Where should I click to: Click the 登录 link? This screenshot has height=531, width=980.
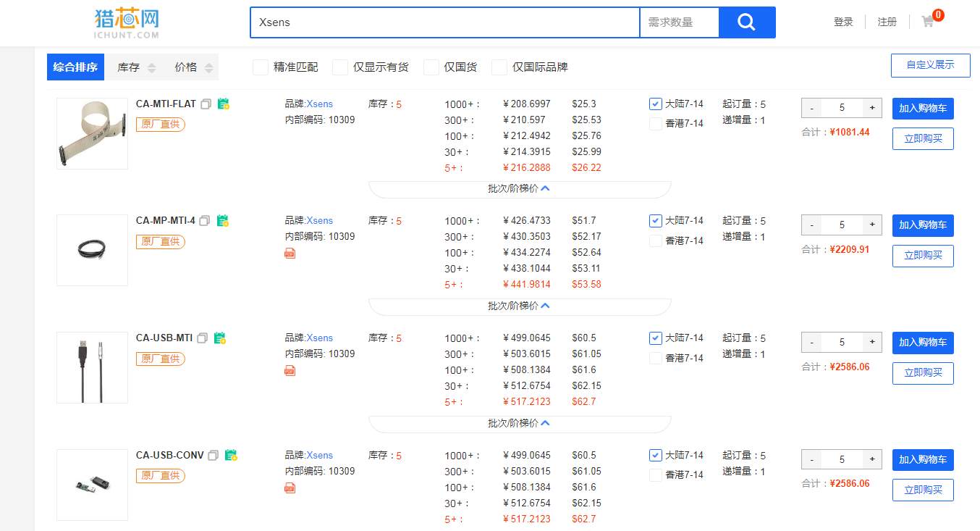click(x=843, y=22)
